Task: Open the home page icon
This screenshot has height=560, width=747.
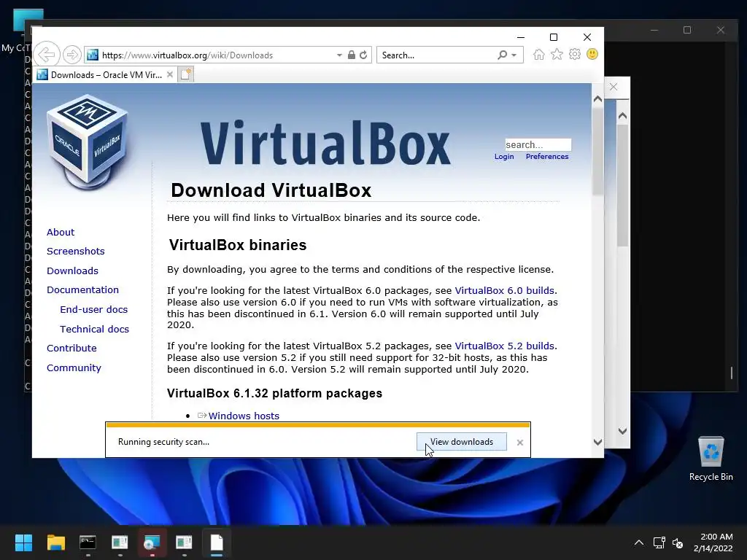Action: click(x=538, y=54)
